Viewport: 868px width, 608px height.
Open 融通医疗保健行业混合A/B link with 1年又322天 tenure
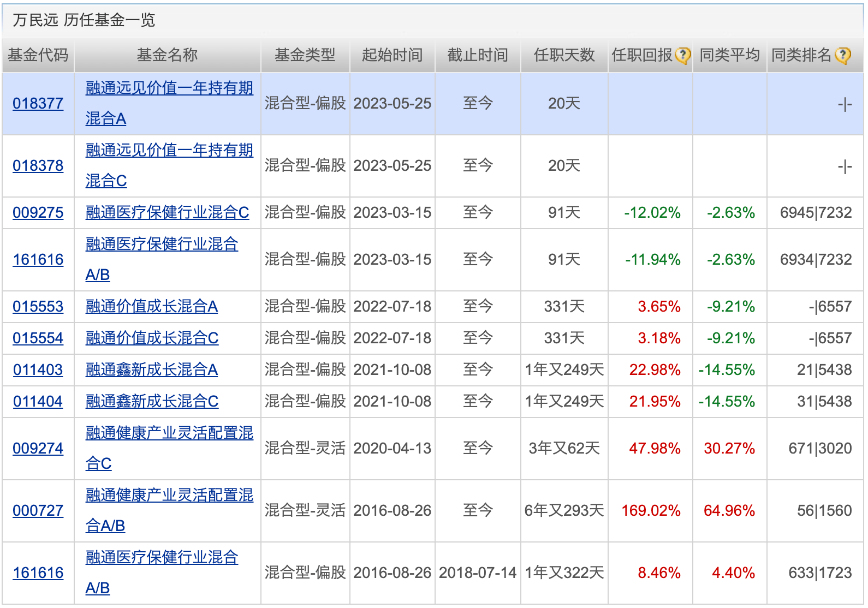162,573
